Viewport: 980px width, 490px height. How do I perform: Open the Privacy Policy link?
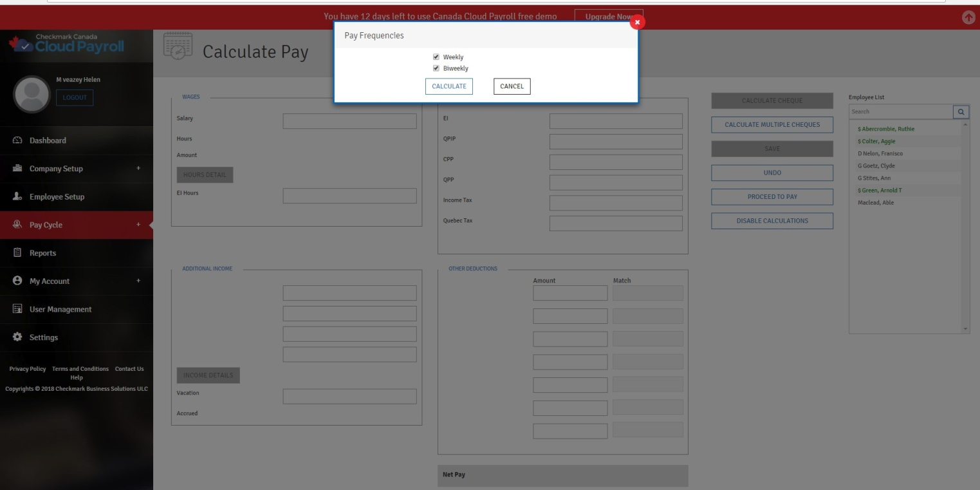coord(28,369)
